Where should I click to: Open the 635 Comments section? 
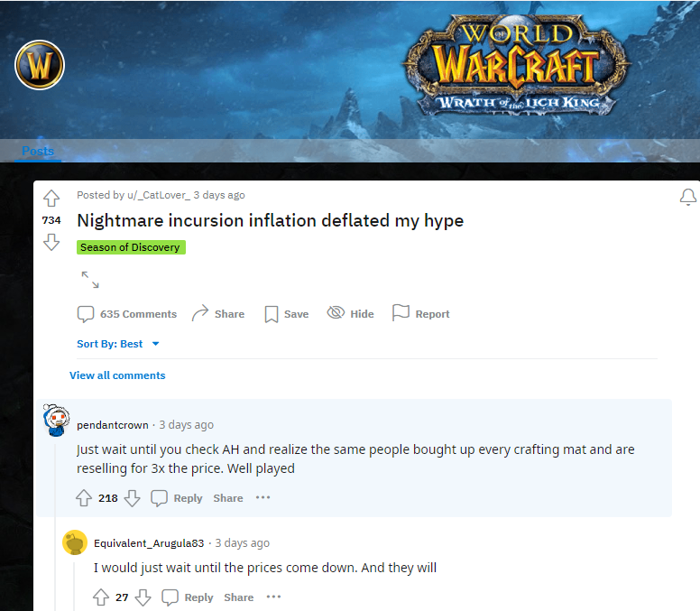(x=127, y=314)
